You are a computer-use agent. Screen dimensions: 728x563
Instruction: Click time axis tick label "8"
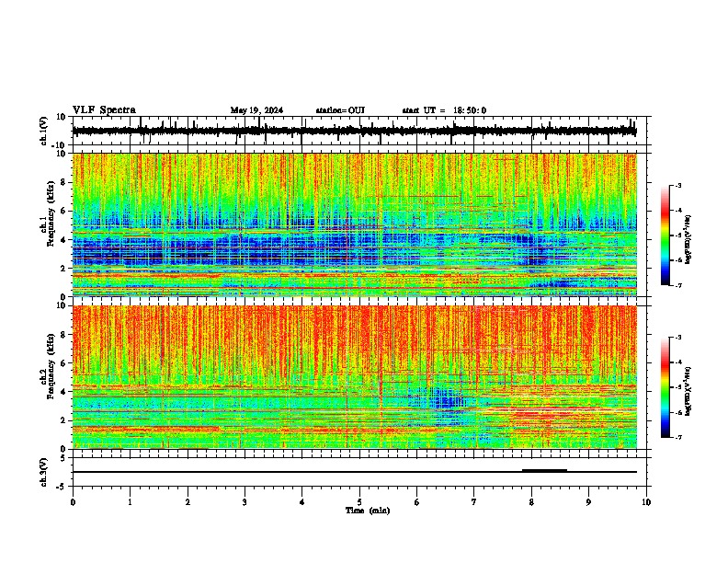531,502
